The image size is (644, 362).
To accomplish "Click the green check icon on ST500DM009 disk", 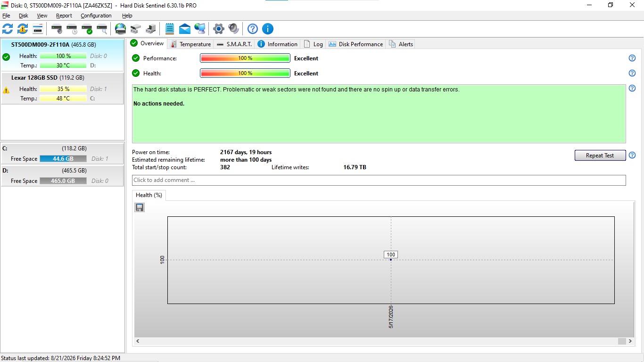I will click(x=6, y=57).
